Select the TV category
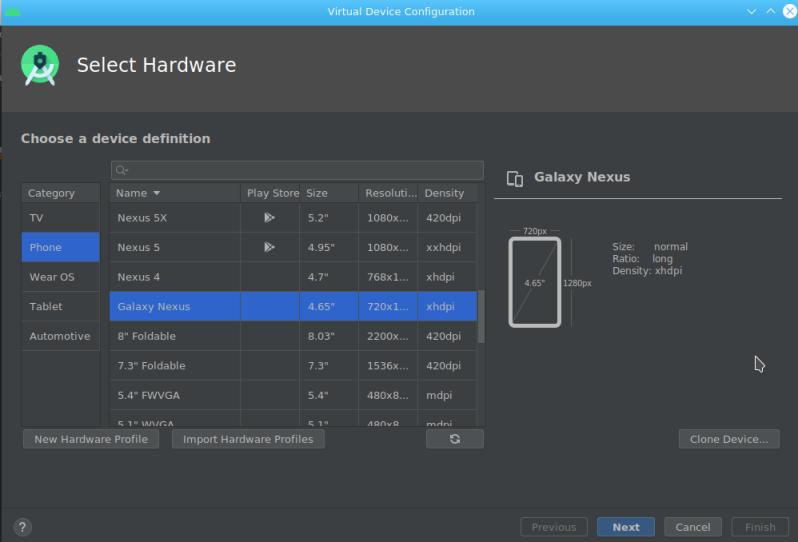Viewport: 798px width, 542px height. (61, 218)
